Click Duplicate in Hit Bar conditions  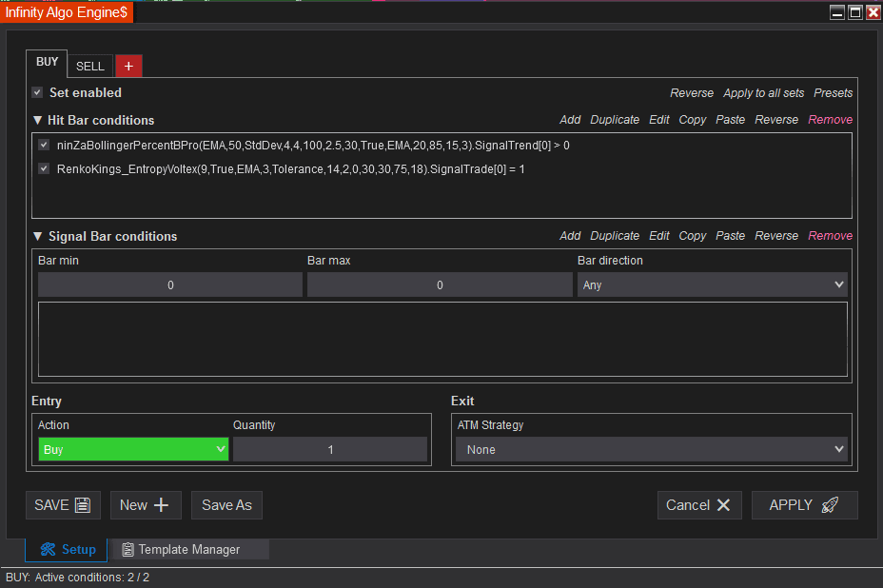[x=615, y=120]
